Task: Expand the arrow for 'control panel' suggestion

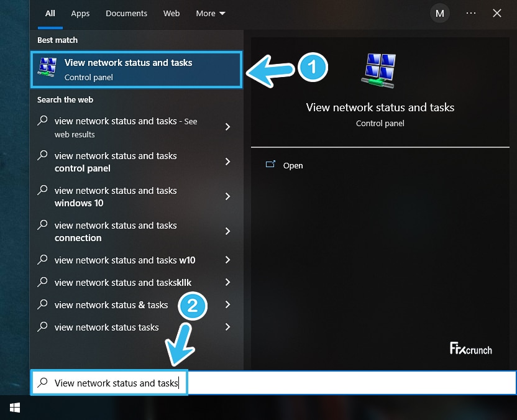Action: click(x=227, y=162)
